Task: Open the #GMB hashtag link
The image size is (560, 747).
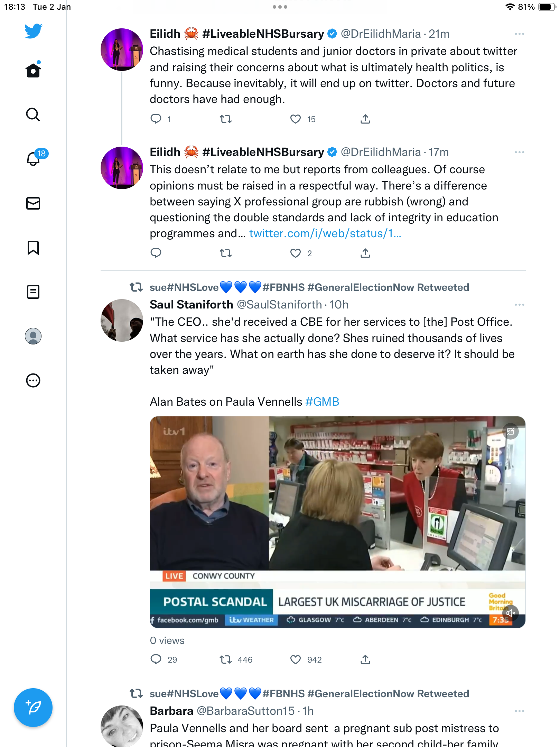Action: click(322, 402)
